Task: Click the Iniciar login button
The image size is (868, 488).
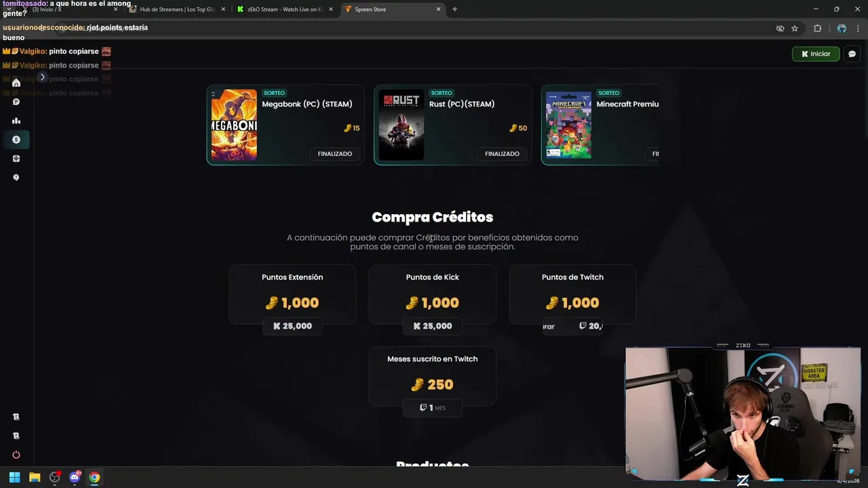Action: [816, 54]
